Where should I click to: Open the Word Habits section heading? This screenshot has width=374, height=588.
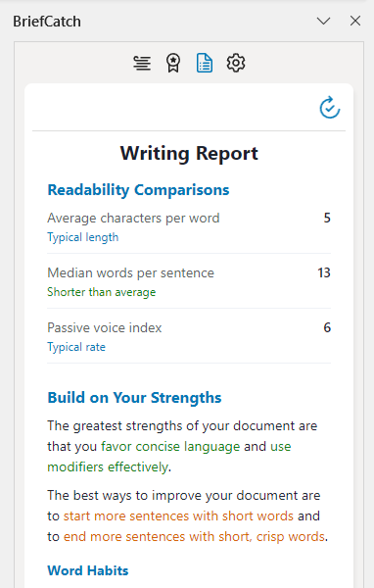tap(88, 570)
